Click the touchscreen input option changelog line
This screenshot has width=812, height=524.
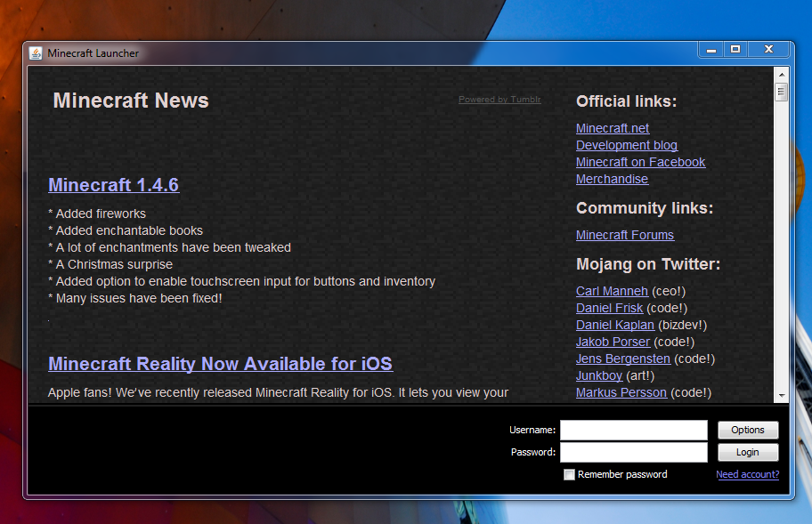pos(241,281)
